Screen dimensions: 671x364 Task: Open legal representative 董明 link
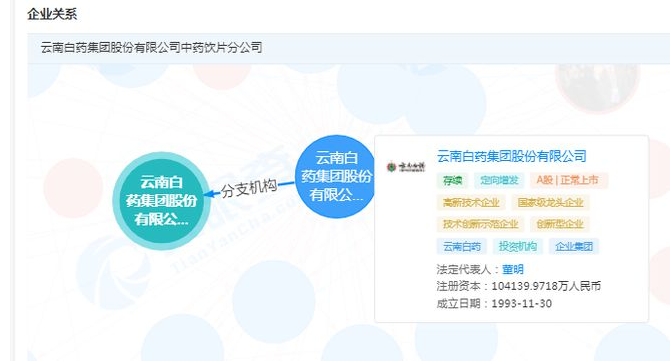[513, 269]
